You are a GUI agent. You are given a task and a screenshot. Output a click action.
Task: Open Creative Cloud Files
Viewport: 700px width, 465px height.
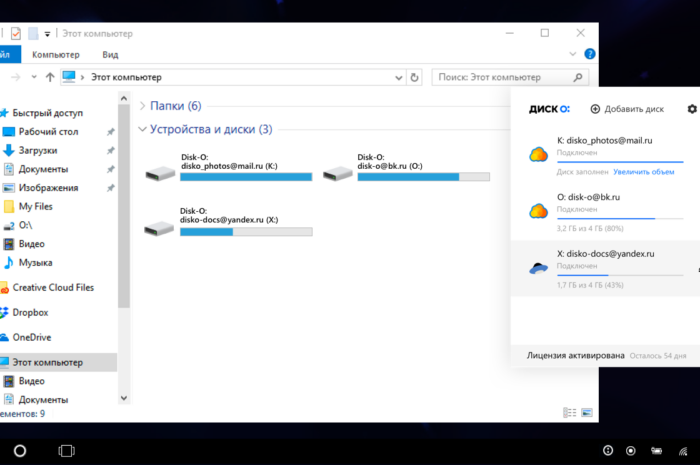pos(53,288)
